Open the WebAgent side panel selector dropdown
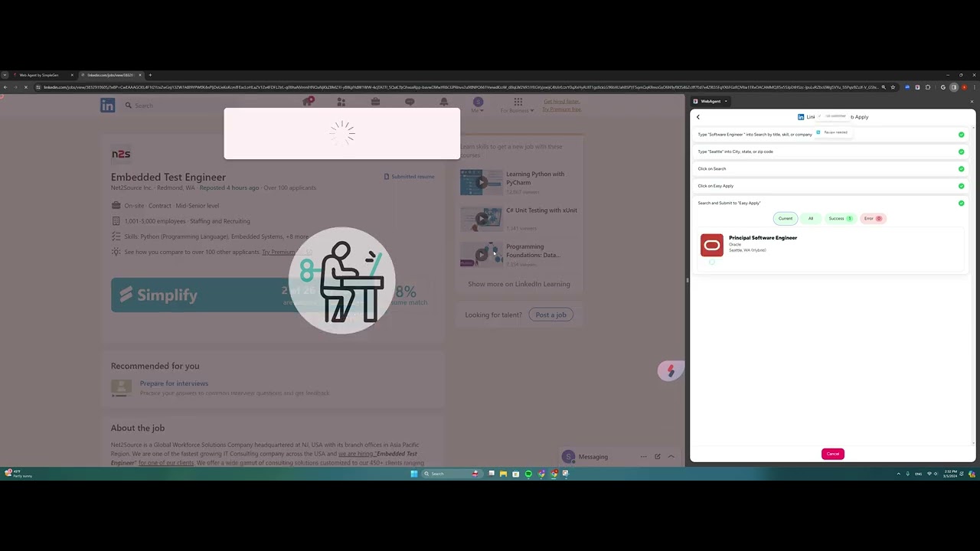 pos(711,101)
